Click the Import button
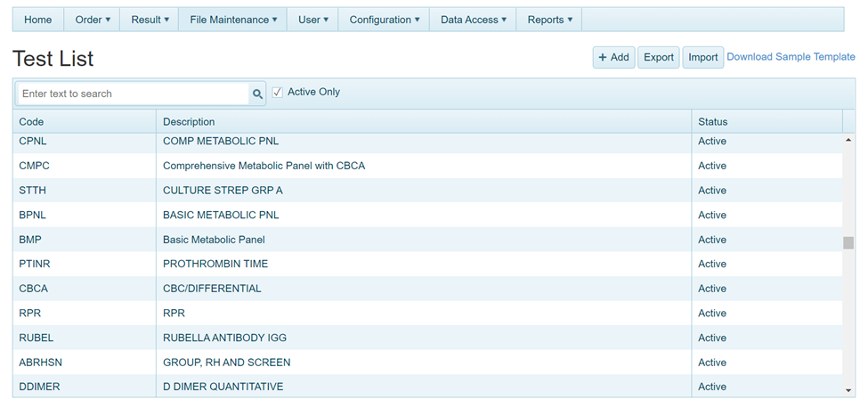Viewport: 868px width, 400px height. 702,57
